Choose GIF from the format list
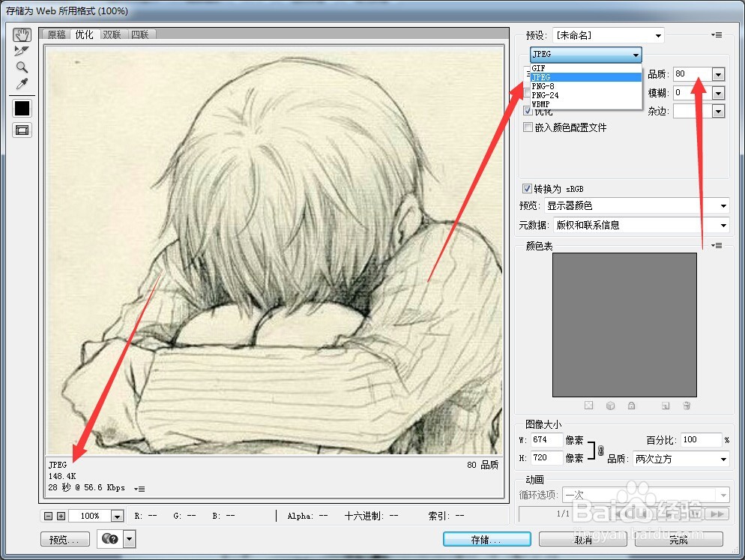The width and height of the screenshot is (745, 560). coord(586,68)
